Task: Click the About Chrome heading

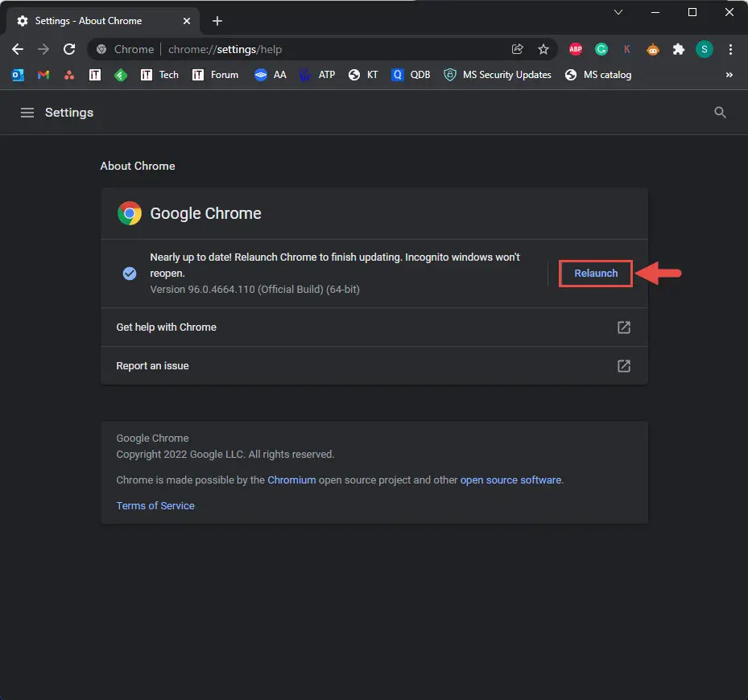Action: click(x=138, y=166)
